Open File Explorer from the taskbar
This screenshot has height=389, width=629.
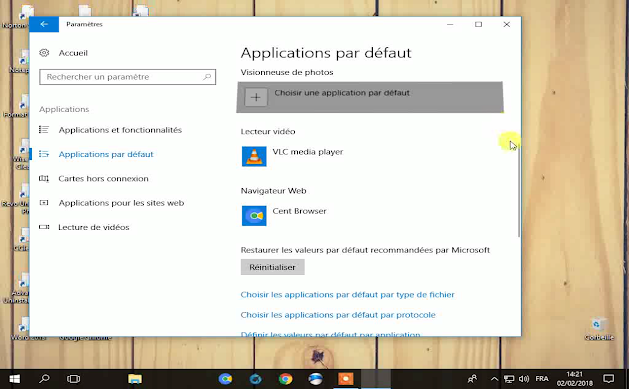tap(135, 379)
